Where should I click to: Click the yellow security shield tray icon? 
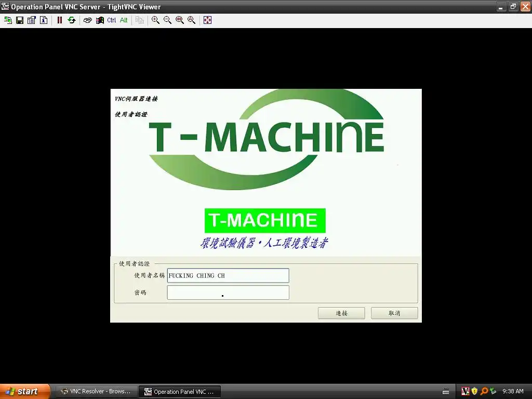[x=475, y=391]
